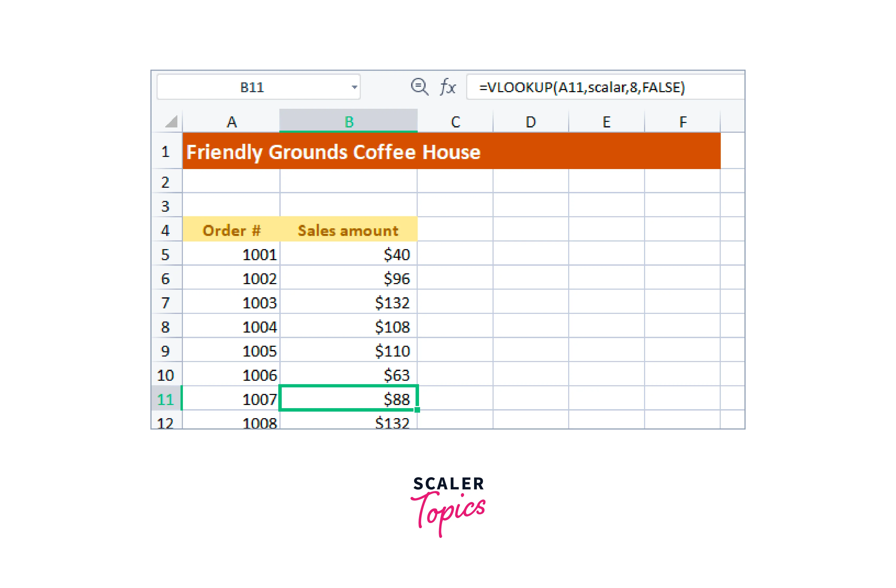Screen dimensions: 896x588
Task: Select the $108 sales cell
Action: (x=349, y=326)
